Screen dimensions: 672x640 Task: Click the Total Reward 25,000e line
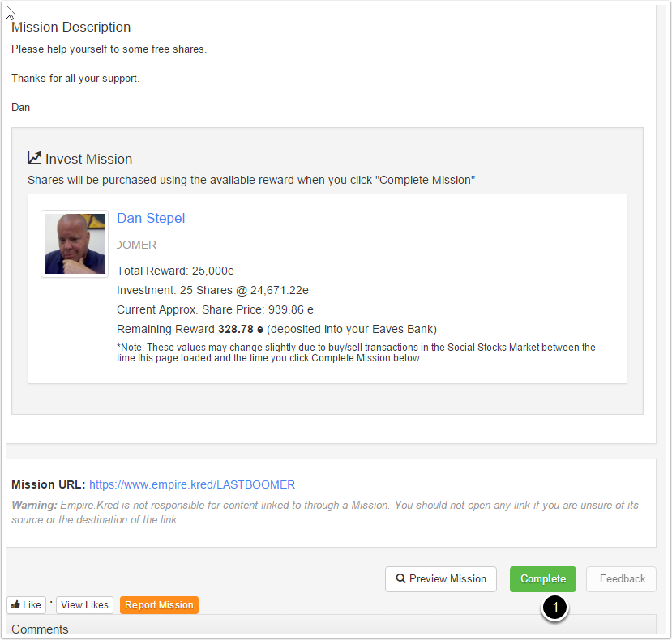[x=175, y=271]
